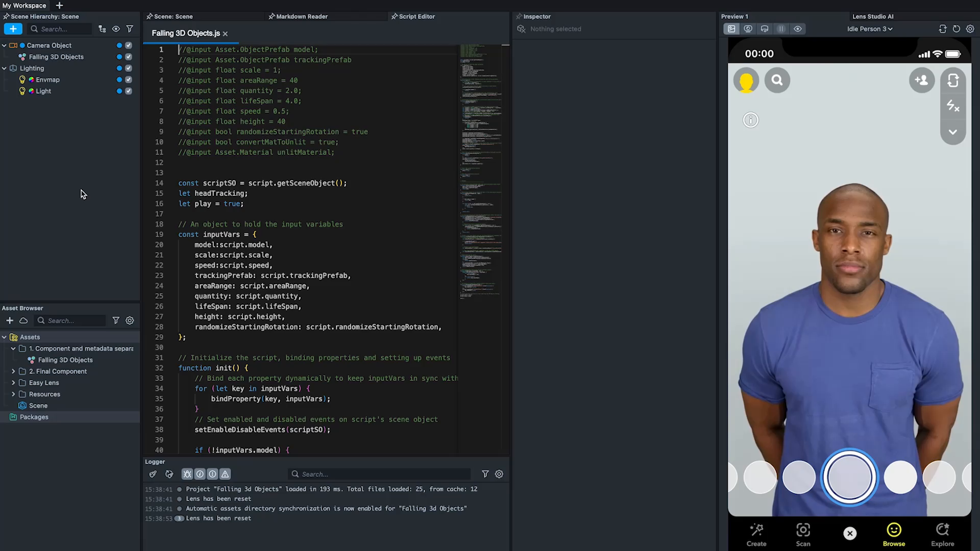
Task: Expand camera tools chevron in phone preview
Action: tap(953, 132)
